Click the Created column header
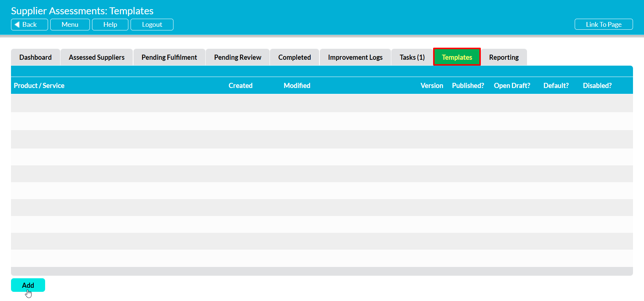644x301 pixels. point(241,85)
